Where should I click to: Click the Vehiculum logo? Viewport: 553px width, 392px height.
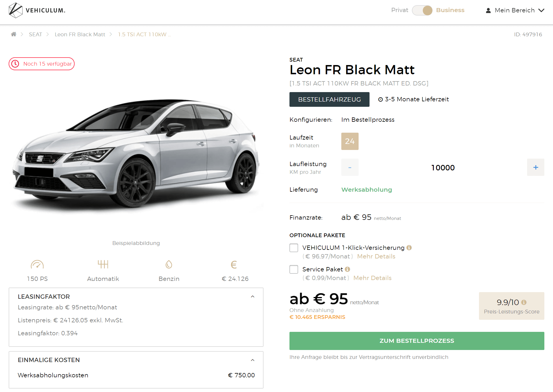coord(37,10)
